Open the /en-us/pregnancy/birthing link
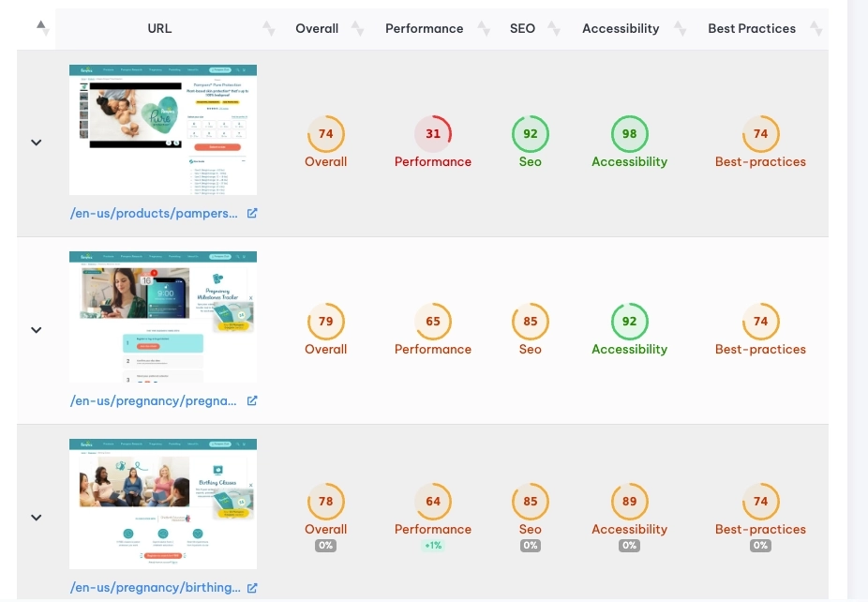This screenshot has width=868, height=602. (x=155, y=589)
